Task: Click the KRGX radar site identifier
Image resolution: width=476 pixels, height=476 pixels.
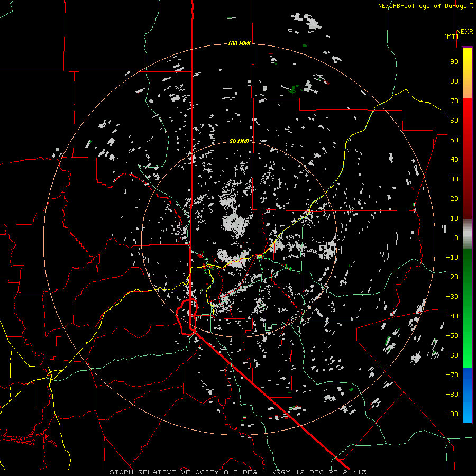Action: [282, 472]
